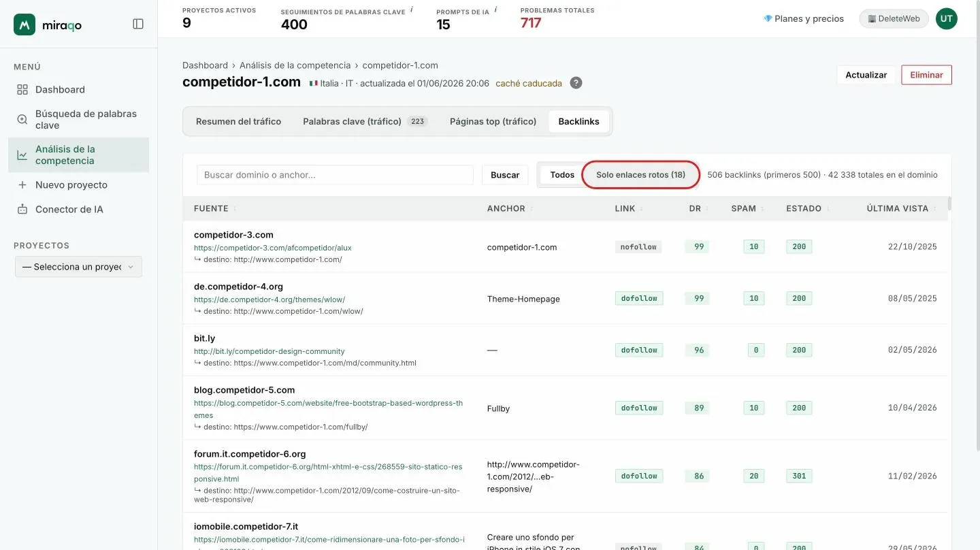Click the help question mark beside caché caducada

(x=576, y=83)
